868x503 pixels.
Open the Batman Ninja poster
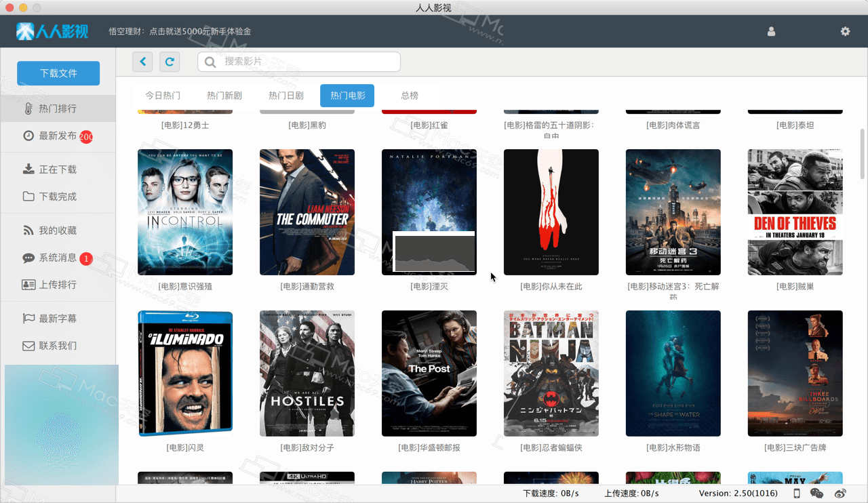point(551,374)
